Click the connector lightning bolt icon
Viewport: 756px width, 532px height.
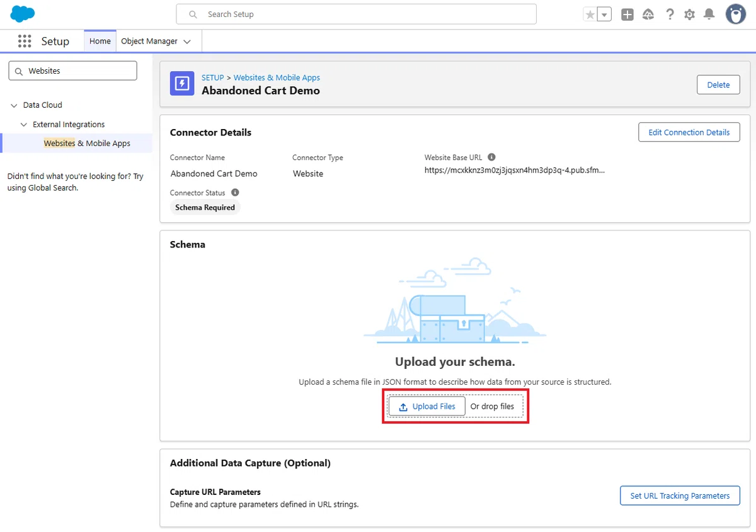[183, 84]
